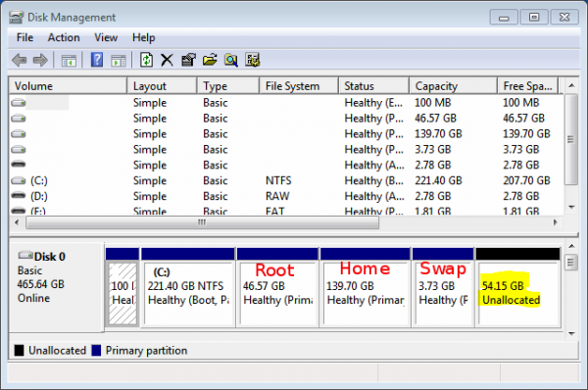Click the drive icon of the (D:) volume

[x=19, y=195]
